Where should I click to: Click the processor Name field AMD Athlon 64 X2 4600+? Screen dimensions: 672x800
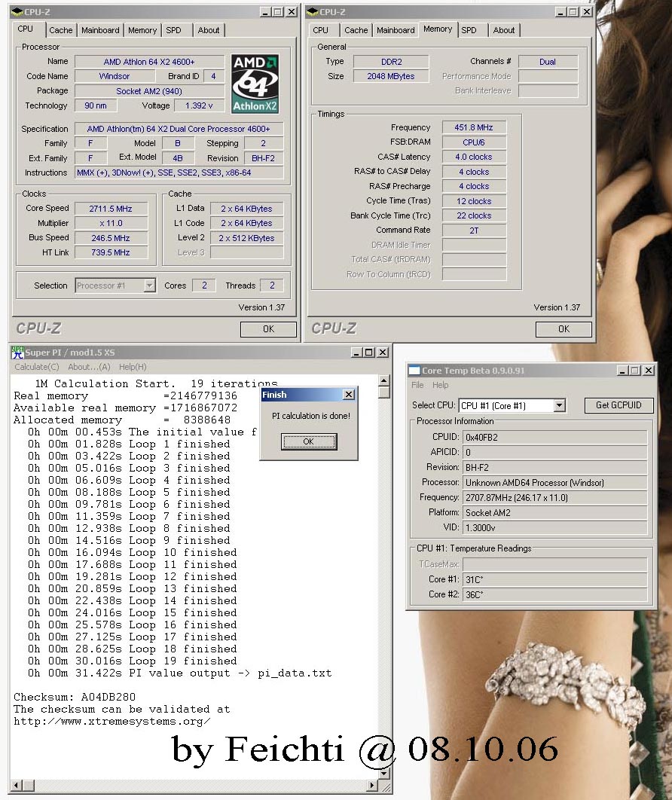[x=149, y=62]
